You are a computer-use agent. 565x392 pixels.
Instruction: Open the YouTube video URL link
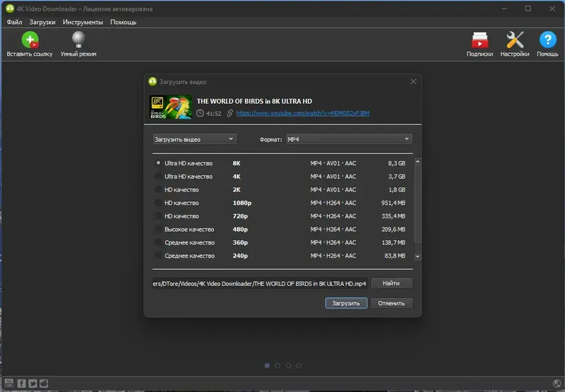coord(303,113)
